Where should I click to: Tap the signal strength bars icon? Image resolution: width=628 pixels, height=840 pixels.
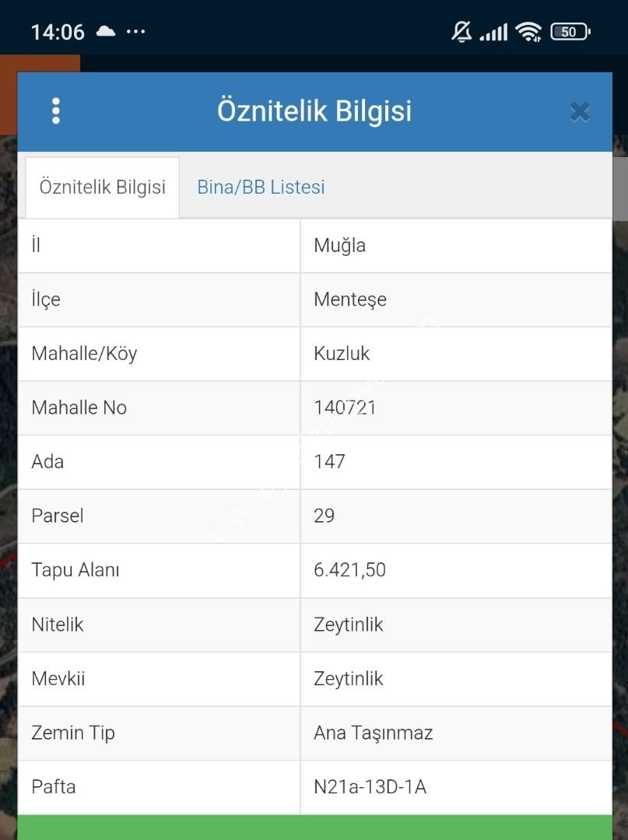(x=493, y=32)
